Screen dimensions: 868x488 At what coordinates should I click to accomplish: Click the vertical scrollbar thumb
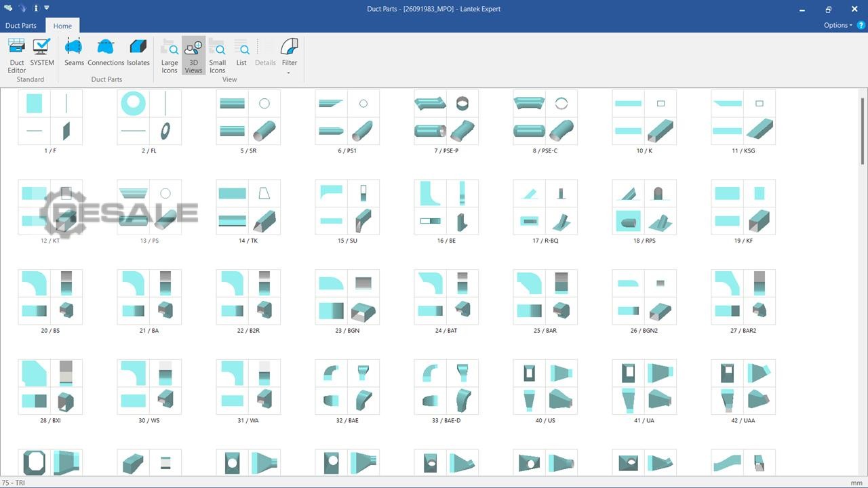click(863, 130)
